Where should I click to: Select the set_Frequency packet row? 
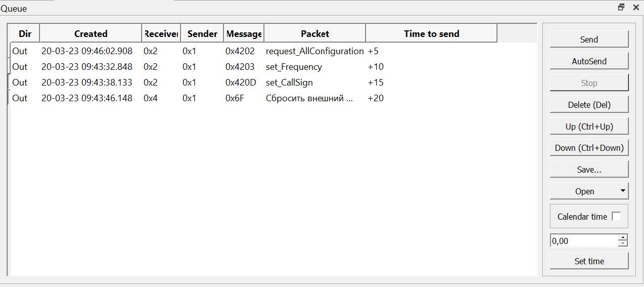coord(294,67)
